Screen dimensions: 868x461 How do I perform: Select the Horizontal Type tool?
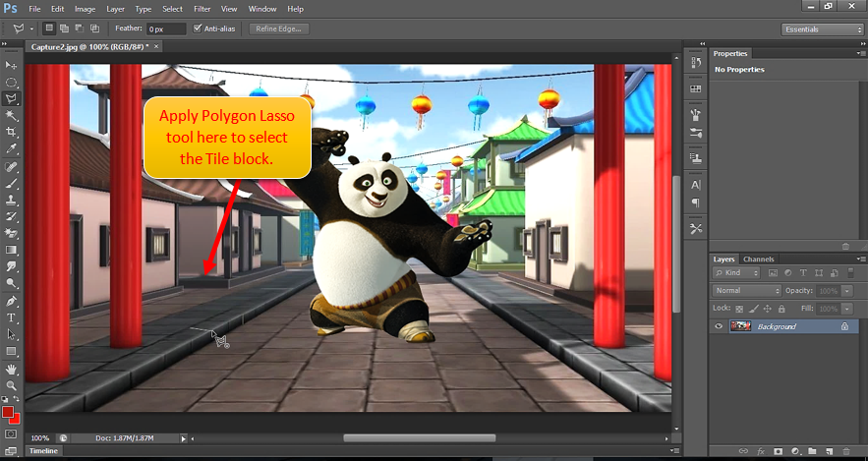11,317
